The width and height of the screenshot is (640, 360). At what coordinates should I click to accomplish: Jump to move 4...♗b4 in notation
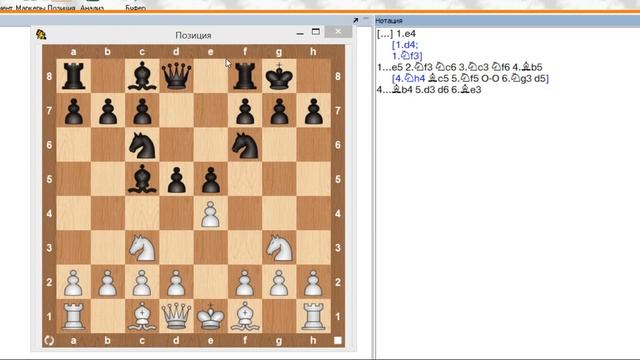tap(394, 90)
